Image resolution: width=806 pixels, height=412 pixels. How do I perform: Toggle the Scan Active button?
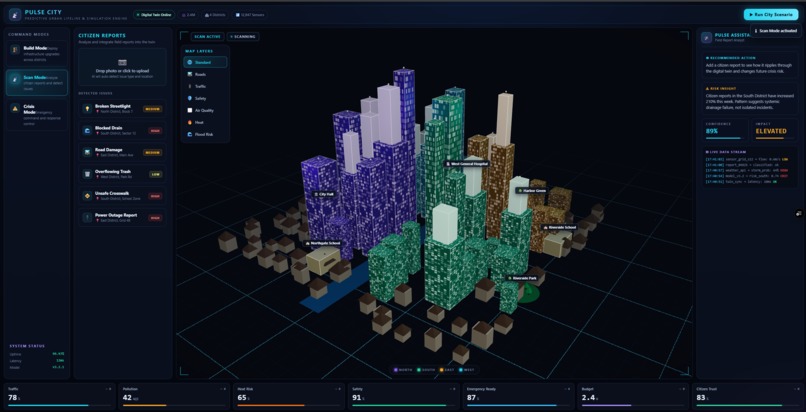[207, 37]
